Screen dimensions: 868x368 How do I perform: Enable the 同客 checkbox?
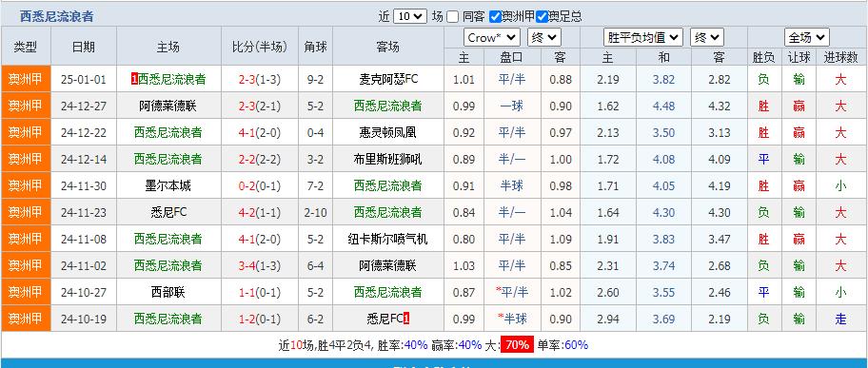pyautogui.click(x=453, y=16)
